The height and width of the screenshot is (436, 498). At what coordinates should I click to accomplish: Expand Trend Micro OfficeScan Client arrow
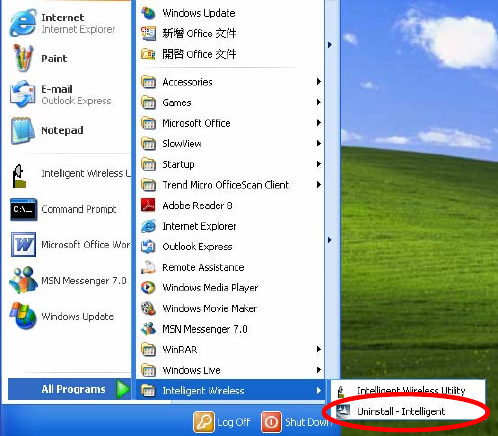(x=319, y=185)
